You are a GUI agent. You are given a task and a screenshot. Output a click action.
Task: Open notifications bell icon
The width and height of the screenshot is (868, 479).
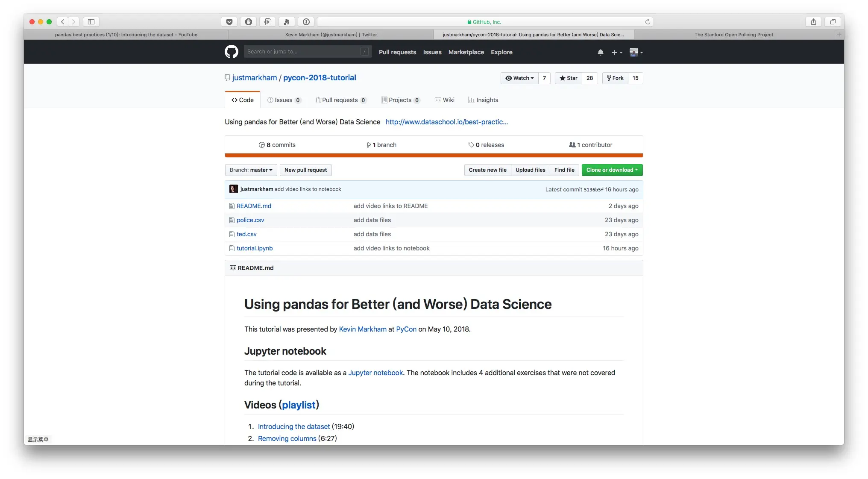600,52
